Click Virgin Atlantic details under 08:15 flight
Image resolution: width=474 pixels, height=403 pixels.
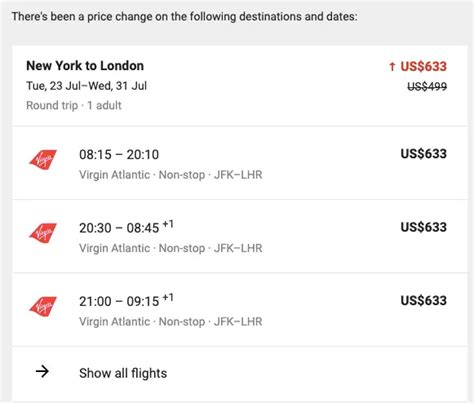[171, 175]
